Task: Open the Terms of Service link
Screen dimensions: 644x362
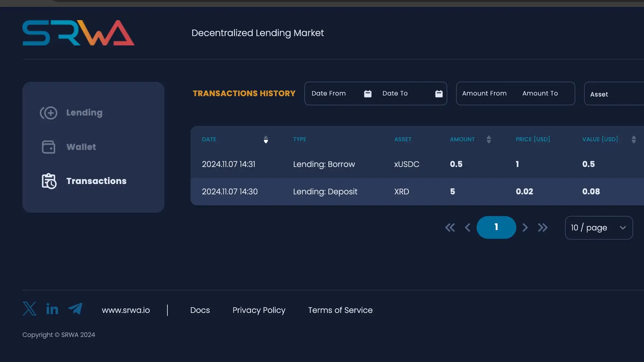Action: coord(340,310)
